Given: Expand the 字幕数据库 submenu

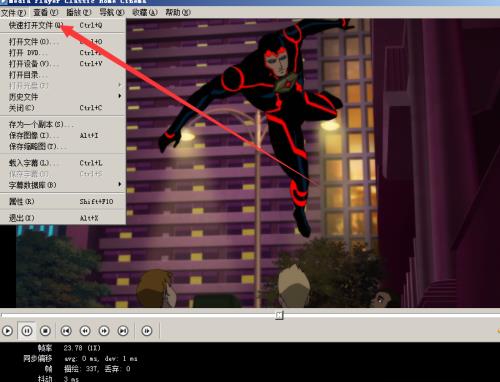Looking at the screenshot, I should [63, 185].
